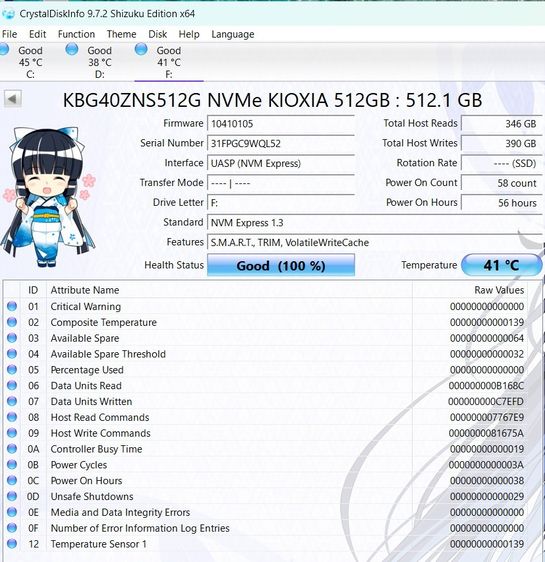Viewport: 545px width, 562px height.
Task: Click the status orb for Percentage Used
Action: pos(12,369)
